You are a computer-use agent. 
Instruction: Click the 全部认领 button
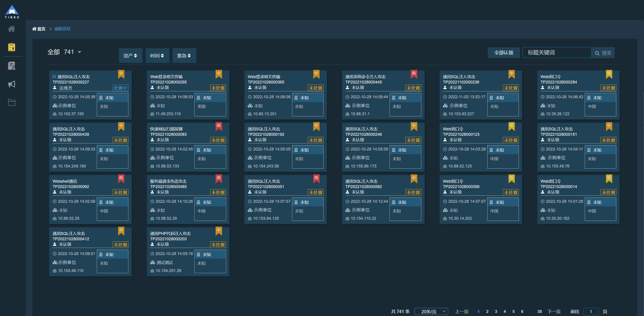coord(504,53)
